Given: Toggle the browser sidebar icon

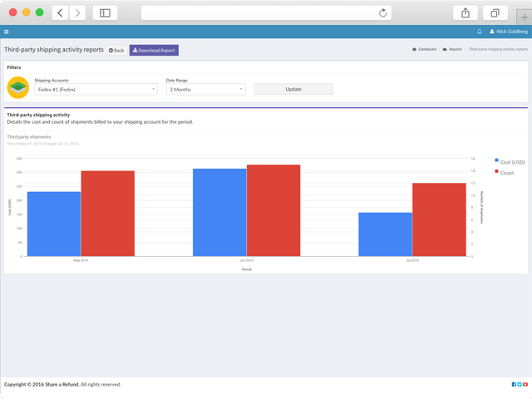Looking at the screenshot, I should click(105, 12).
